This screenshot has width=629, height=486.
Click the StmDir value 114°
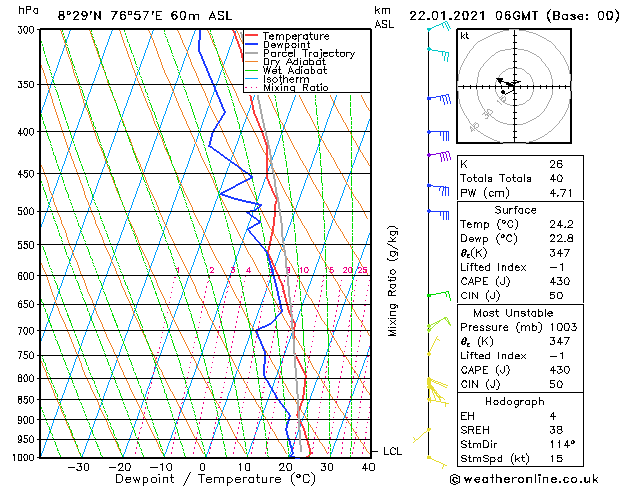pos(562,444)
